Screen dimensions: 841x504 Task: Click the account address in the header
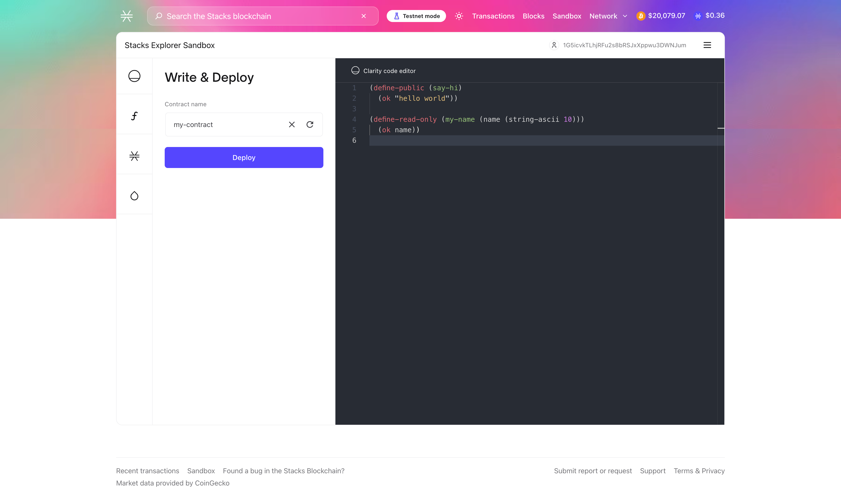[624, 45]
